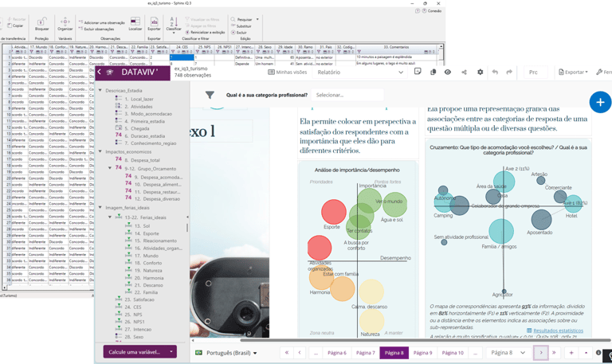This screenshot has height=364, width=612.
Task: Click Excluir observações in the ribbon
Action: (x=96, y=29)
